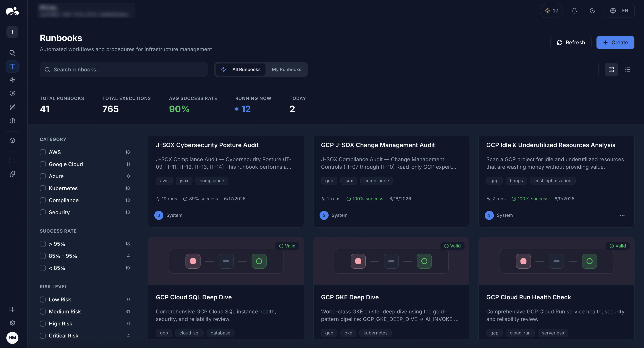The width and height of the screenshot is (644, 348).
Task: Click the GCP Cloud SQL workflow preview thumbnail
Action: coord(226,261)
